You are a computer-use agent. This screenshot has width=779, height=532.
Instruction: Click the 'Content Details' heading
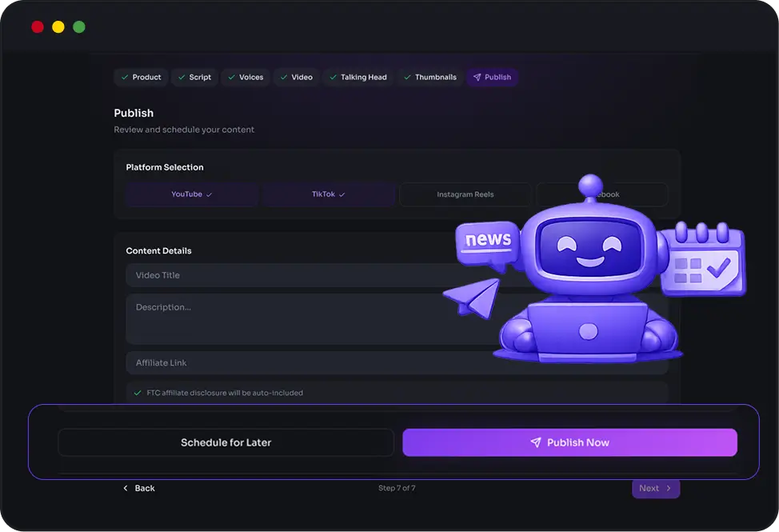pos(158,251)
